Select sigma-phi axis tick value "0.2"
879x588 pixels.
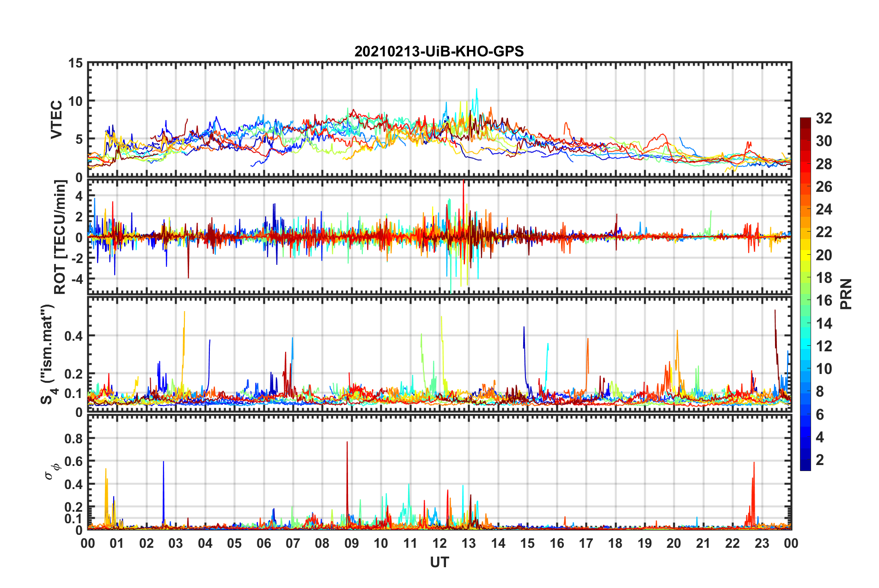[x=73, y=507]
